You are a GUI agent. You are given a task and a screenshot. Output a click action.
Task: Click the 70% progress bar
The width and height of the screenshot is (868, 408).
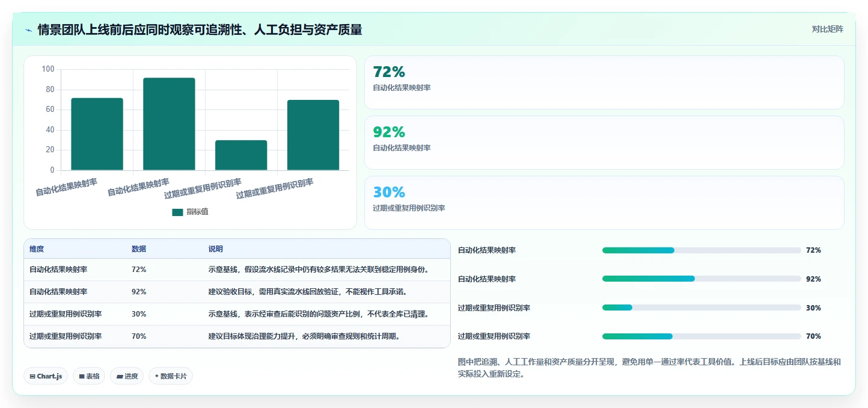click(x=701, y=336)
